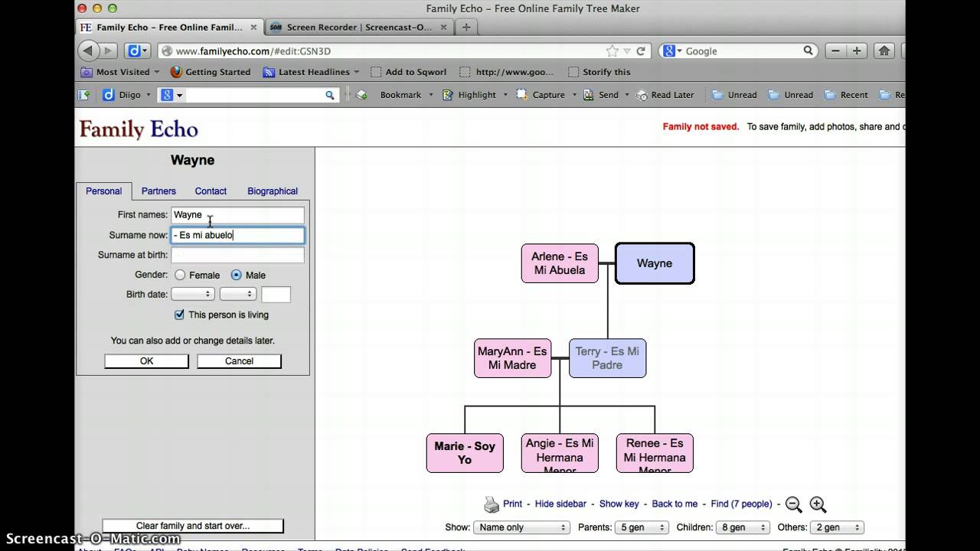Go to browser home page icon
The image size is (980, 551).
click(884, 51)
